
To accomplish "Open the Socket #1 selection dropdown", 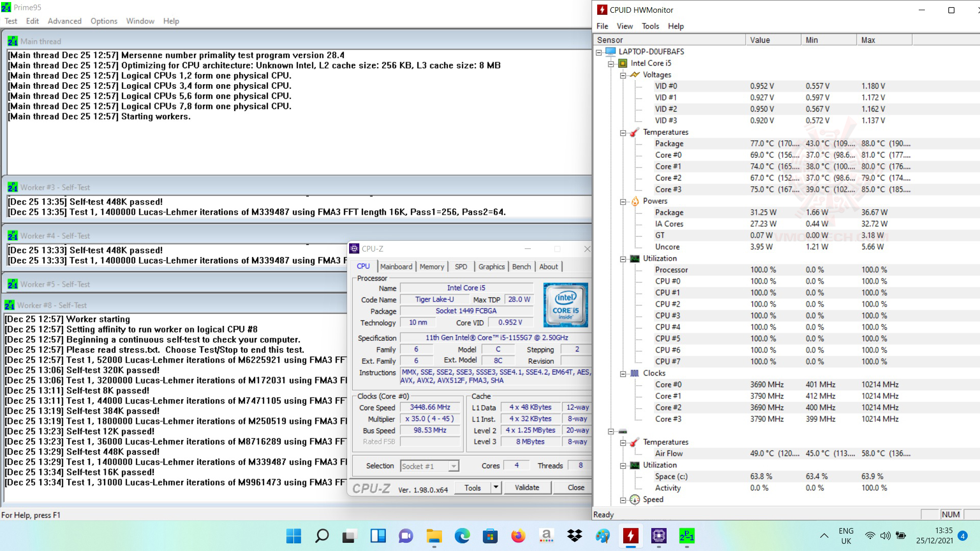I will tap(453, 466).
